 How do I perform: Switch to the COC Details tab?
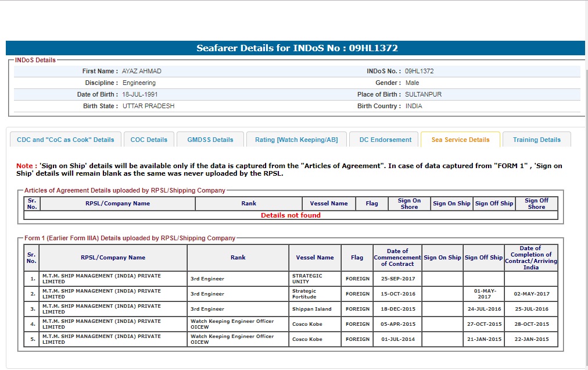(x=149, y=140)
